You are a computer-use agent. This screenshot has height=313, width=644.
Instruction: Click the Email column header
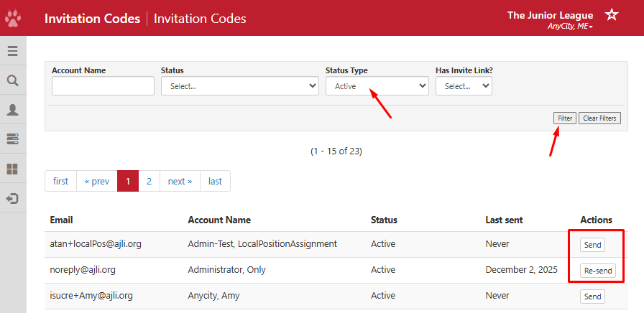point(62,220)
